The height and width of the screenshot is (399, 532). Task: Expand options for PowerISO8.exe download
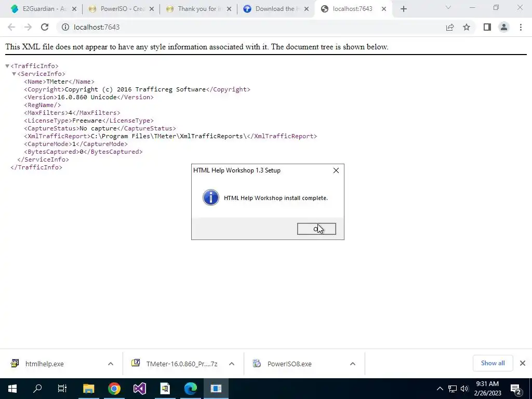coord(353,364)
